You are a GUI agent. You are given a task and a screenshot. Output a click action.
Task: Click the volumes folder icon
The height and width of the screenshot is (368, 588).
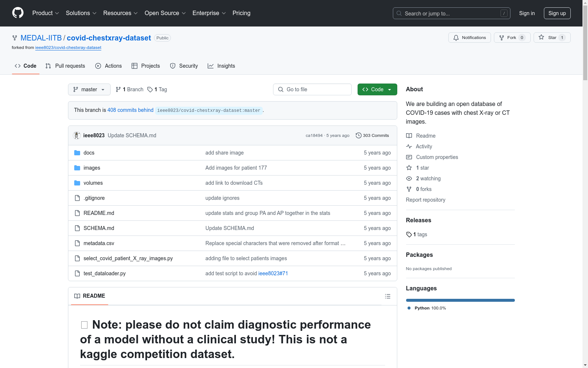pyautogui.click(x=77, y=183)
